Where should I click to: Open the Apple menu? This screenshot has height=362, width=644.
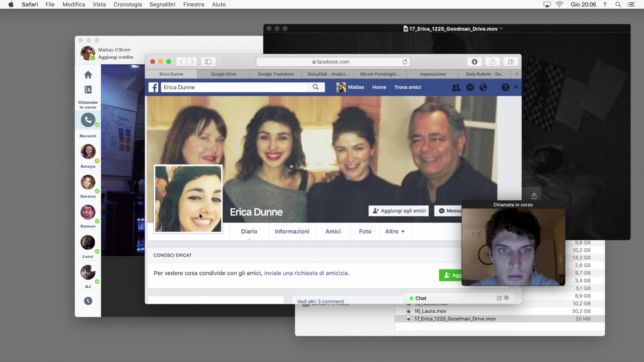click(11, 4)
